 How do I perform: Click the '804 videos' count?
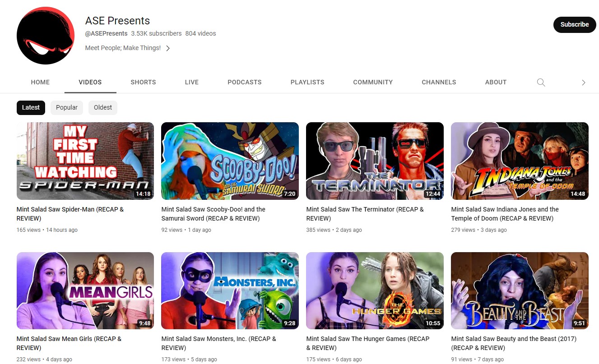click(200, 33)
